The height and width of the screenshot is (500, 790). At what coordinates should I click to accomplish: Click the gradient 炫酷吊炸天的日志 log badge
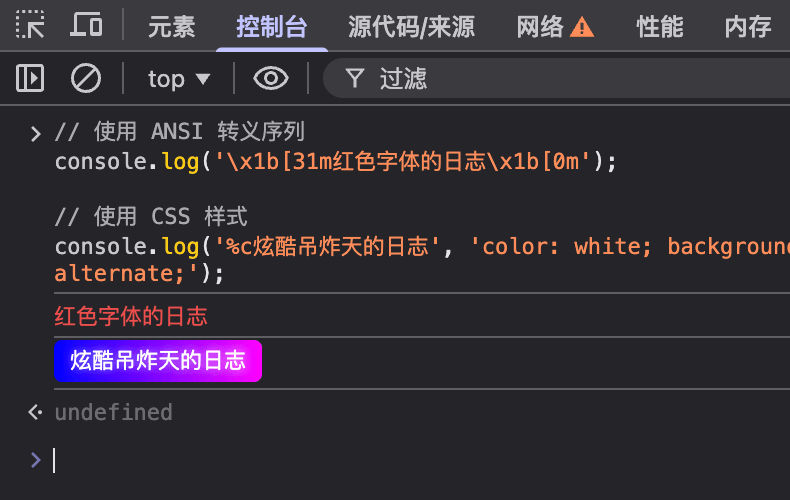158,361
